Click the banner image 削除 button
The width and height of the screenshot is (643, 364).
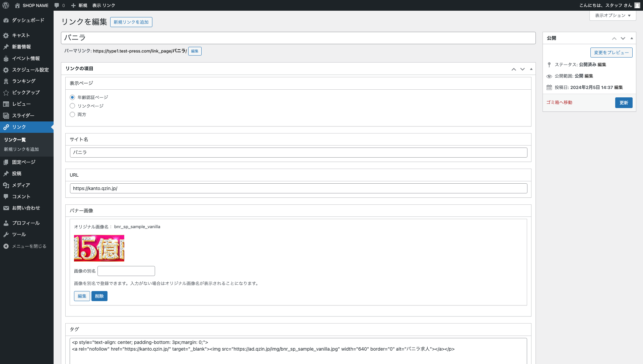pyautogui.click(x=99, y=296)
